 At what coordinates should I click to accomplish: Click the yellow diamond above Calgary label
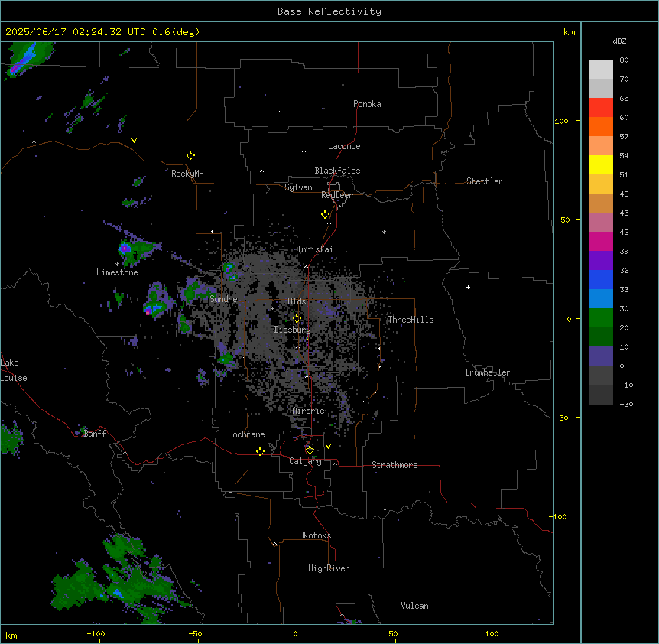click(310, 450)
